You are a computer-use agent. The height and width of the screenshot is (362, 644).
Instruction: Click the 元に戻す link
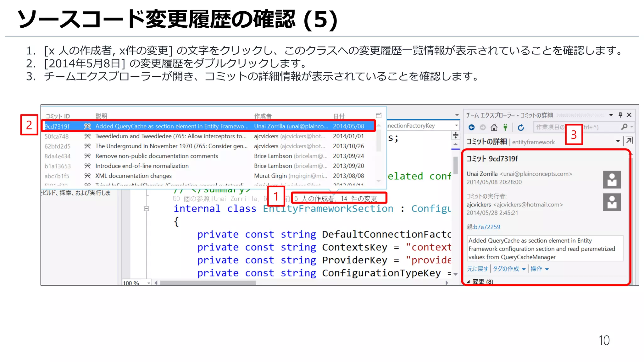coord(477,269)
